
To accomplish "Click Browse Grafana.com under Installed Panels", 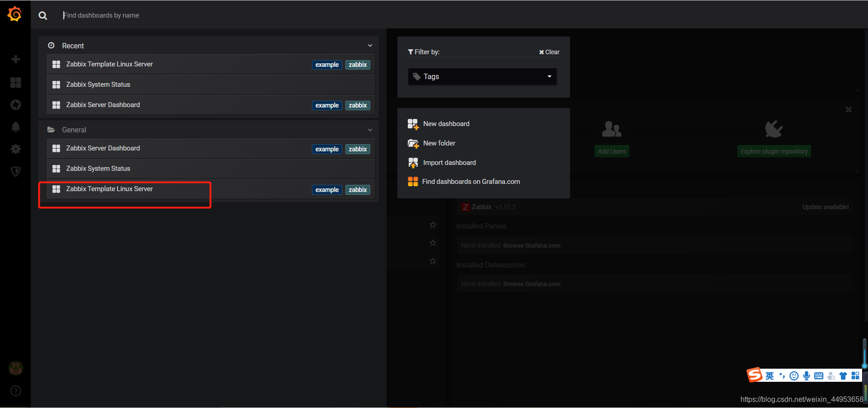I will [x=532, y=245].
